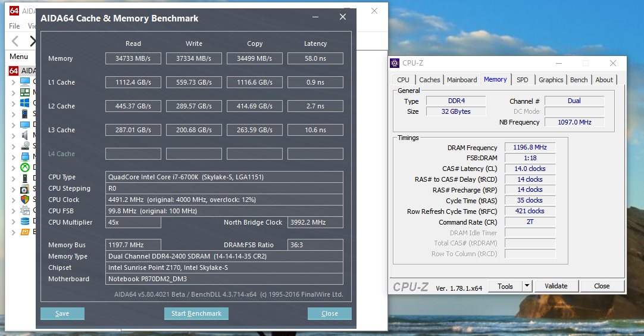Image resolution: width=644 pixels, height=336 pixels.
Task: Select the Devices icon in the tree
Action: [x=25, y=178]
